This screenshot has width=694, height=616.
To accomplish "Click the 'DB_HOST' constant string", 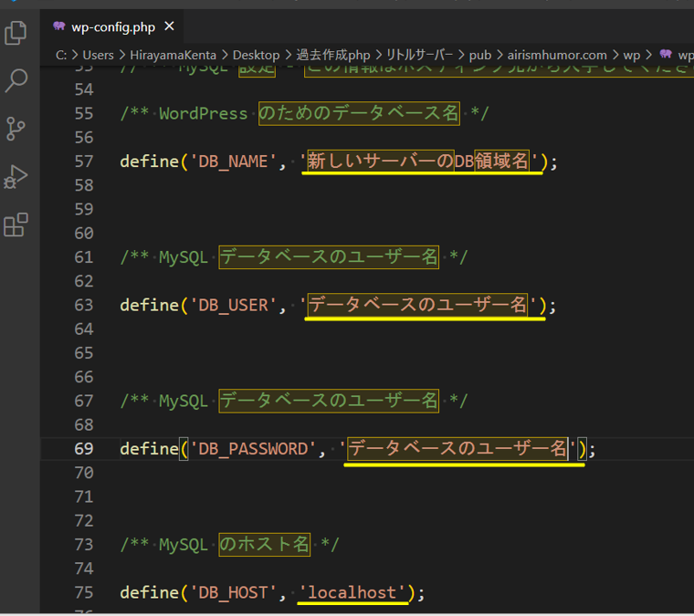I will tap(233, 592).
